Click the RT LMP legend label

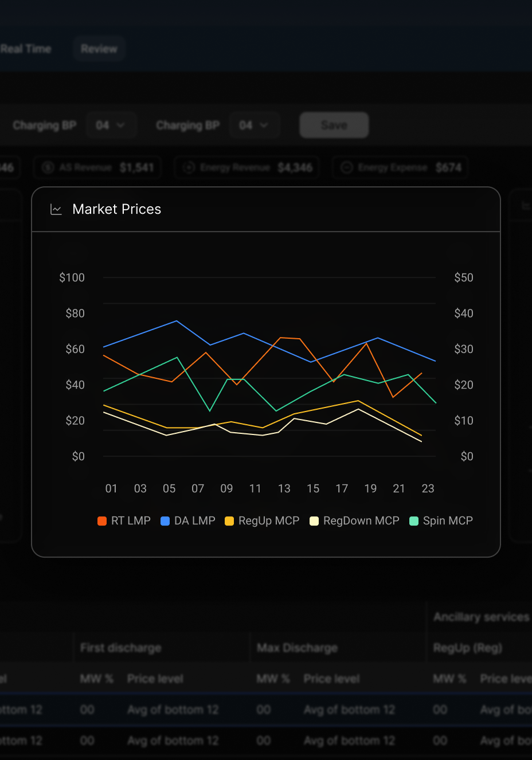131,520
